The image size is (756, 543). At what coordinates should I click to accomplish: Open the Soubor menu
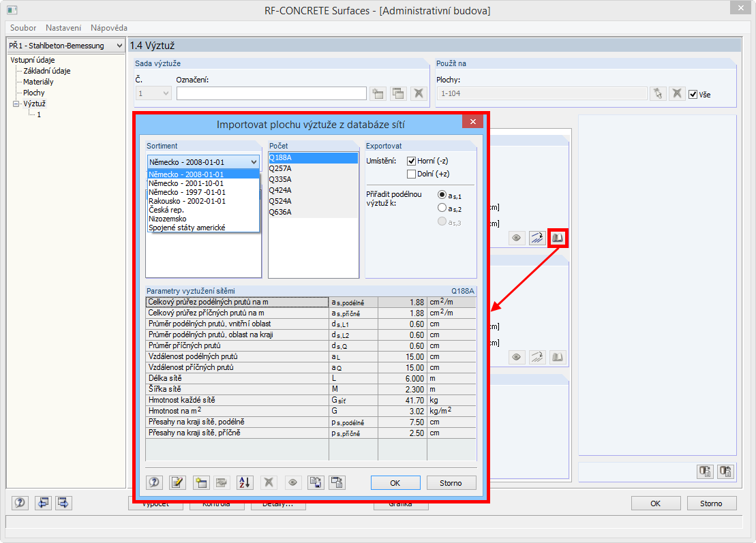[23, 28]
